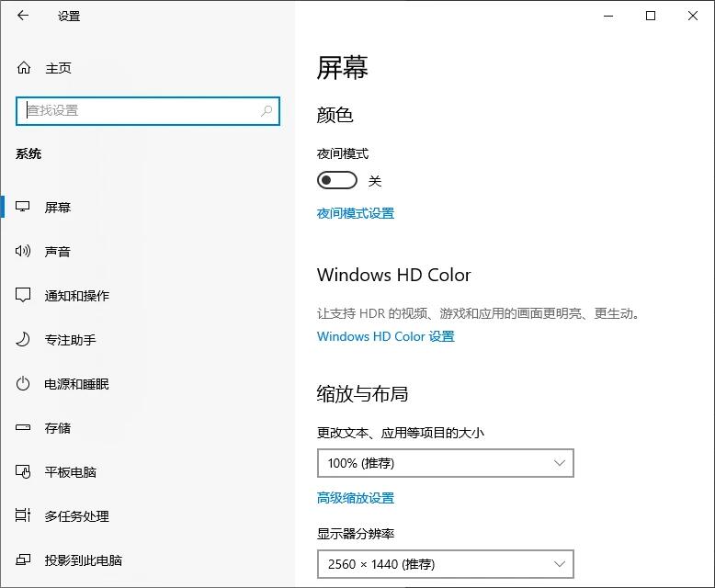
Task: Open Windows HD Color 设置 link
Action: tap(386, 336)
